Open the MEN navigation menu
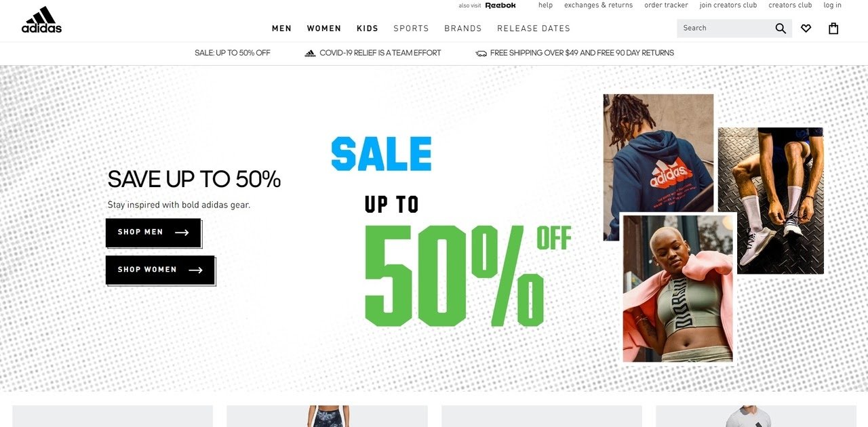868x427 pixels. 282,28
